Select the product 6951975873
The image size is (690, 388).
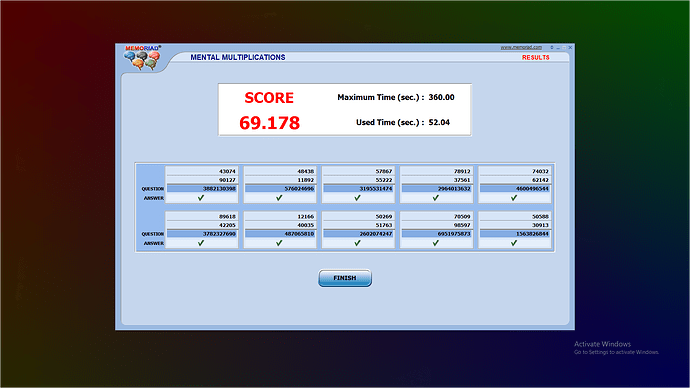[x=454, y=234]
